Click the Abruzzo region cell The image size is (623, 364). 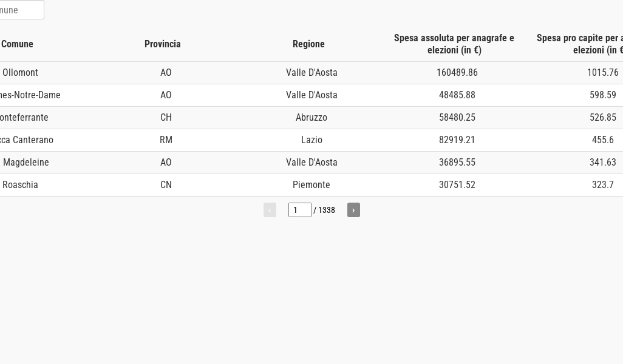click(x=311, y=118)
